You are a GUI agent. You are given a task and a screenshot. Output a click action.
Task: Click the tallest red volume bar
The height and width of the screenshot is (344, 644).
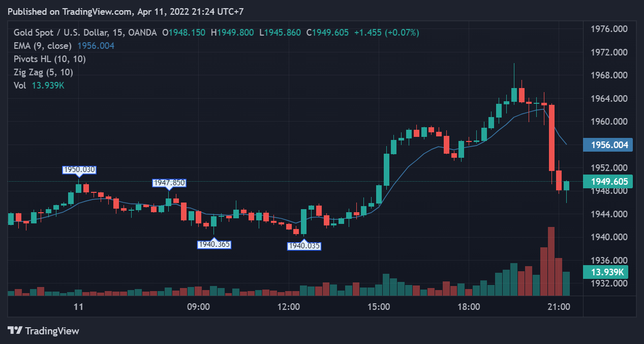click(551, 262)
